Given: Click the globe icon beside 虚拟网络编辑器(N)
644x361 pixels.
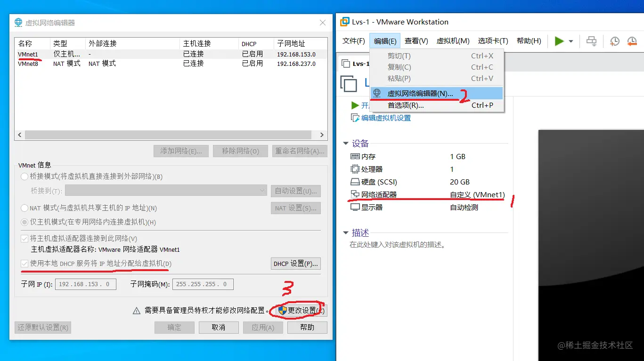Looking at the screenshot, I should coord(377,93).
